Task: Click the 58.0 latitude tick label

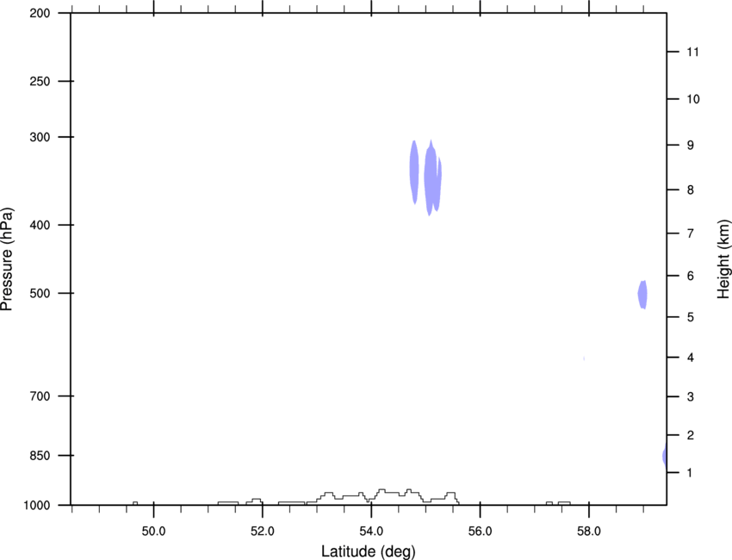Action: point(589,532)
